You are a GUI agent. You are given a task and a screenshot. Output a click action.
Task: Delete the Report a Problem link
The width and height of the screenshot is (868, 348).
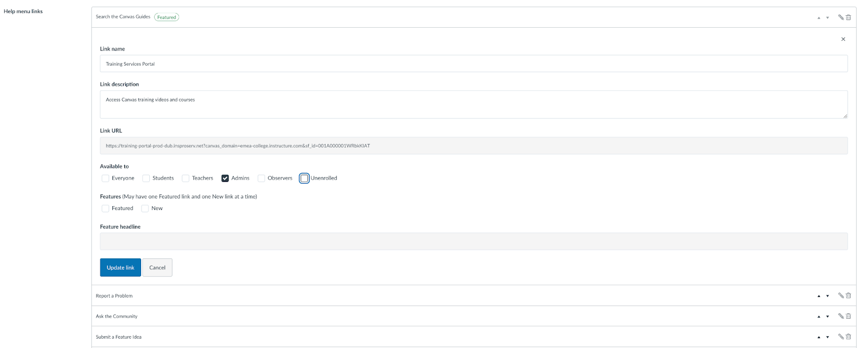848,296
